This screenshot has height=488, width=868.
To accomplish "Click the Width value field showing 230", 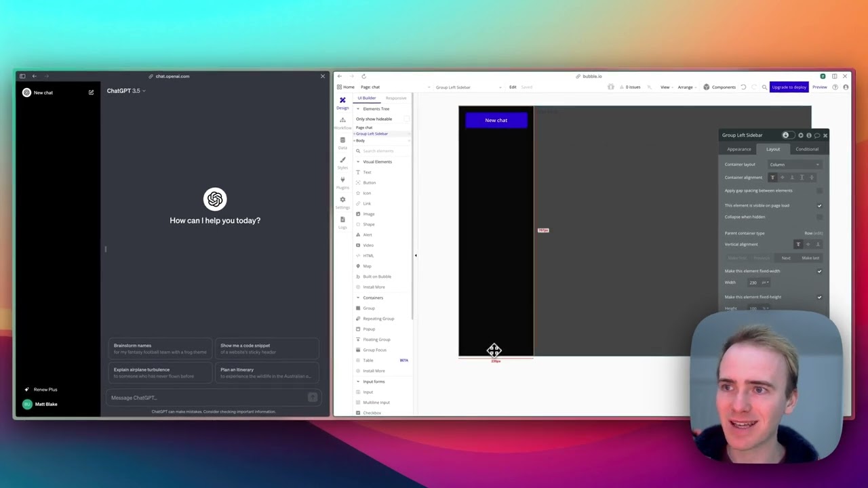I will [x=753, y=283].
